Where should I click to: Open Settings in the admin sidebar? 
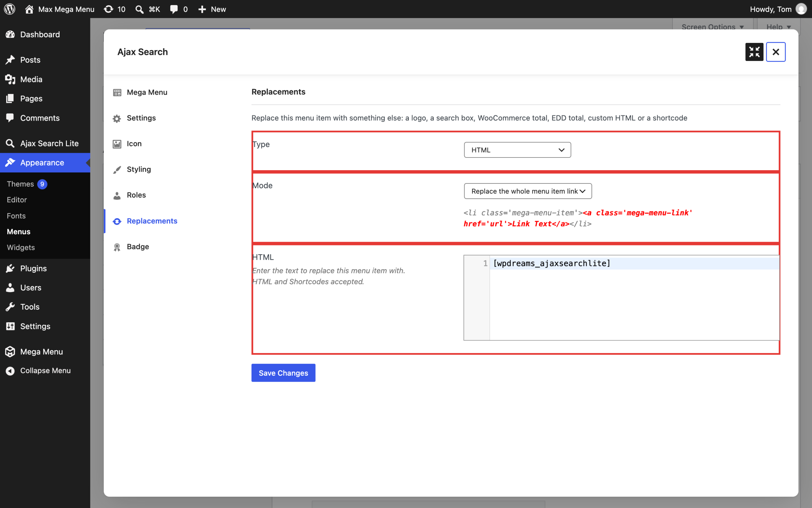coord(45,326)
